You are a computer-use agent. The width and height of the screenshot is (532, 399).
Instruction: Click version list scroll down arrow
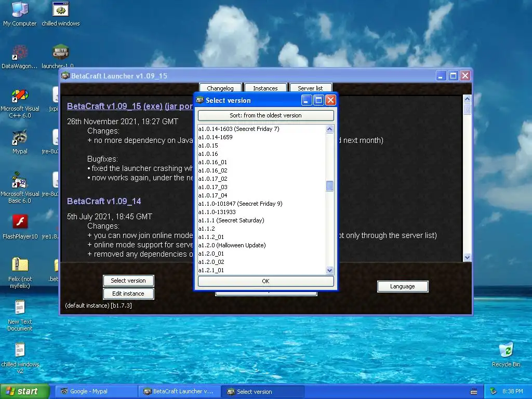(x=329, y=270)
